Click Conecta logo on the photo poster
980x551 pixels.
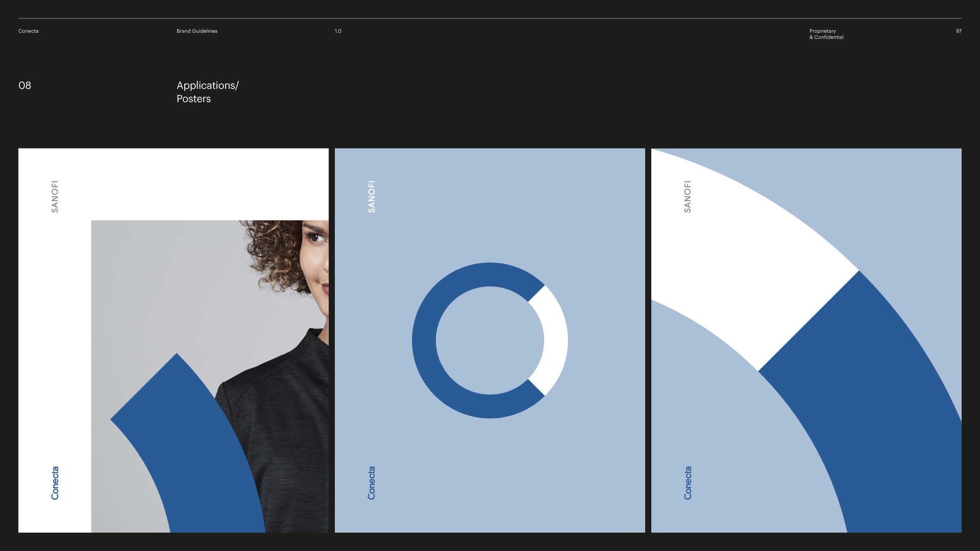click(55, 483)
